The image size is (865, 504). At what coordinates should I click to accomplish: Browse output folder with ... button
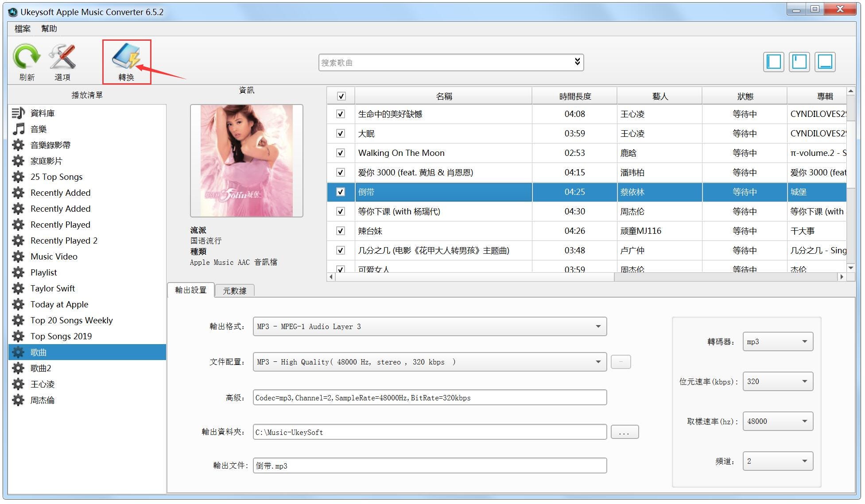(625, 432)
